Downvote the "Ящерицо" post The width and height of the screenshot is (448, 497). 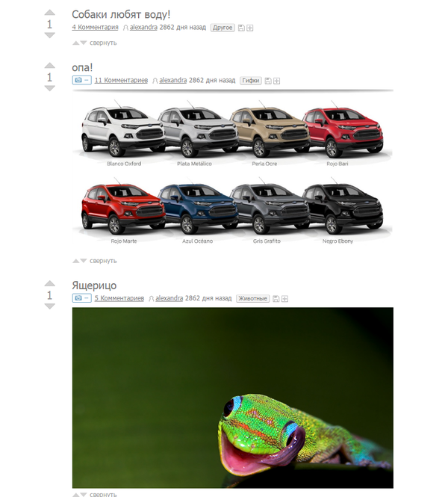click(50, 306)
